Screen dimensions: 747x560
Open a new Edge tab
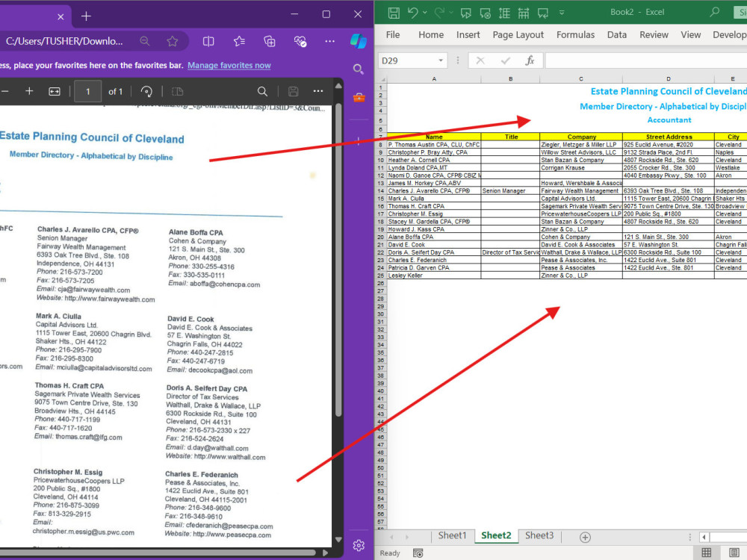pyautogui.click(x=86, y=16)
